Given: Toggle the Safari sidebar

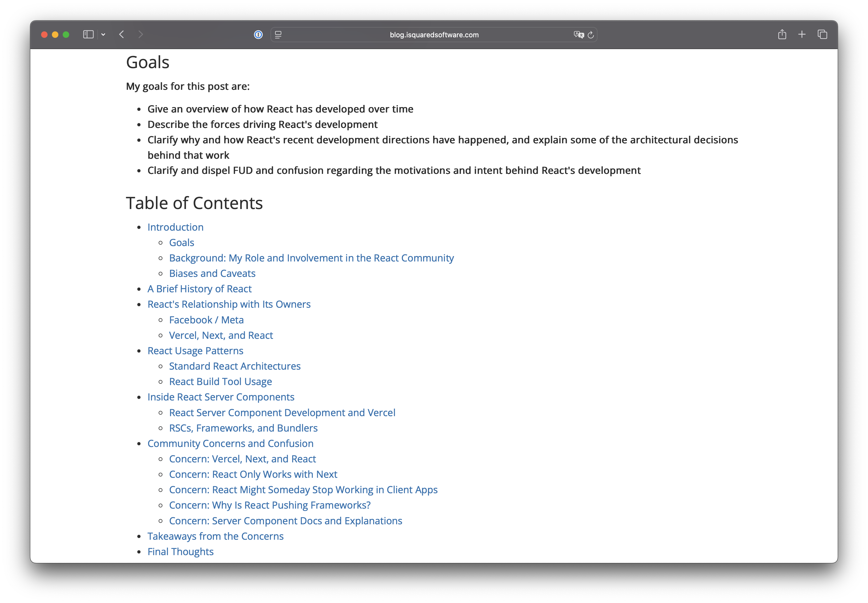Looking at the screenshot, I should point(88,34).
